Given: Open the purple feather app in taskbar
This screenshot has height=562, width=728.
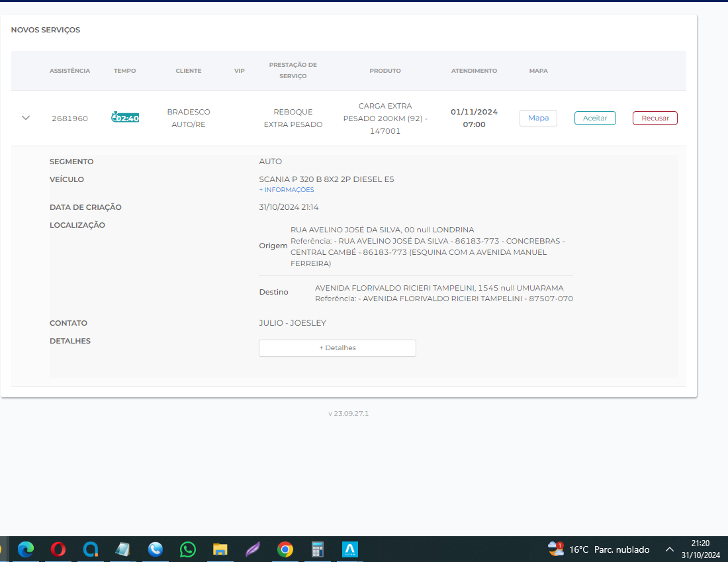Looking at the screenshot, I should [x=253, y=549].
